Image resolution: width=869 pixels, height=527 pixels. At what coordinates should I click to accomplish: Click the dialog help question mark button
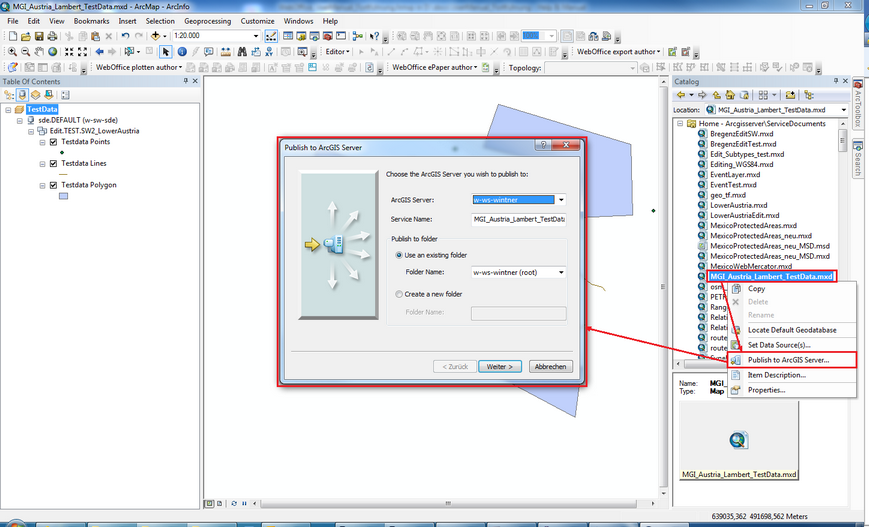pyautogui.click(x=543, y=145)
